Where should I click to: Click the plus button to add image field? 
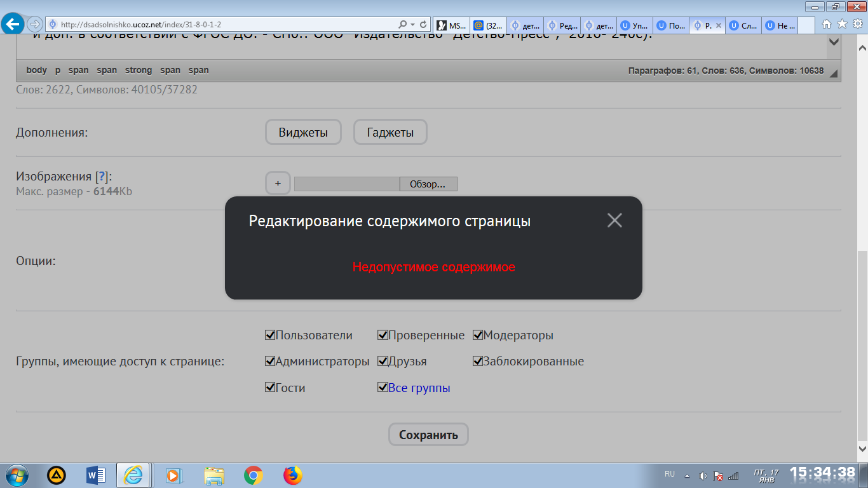point(278,184)
